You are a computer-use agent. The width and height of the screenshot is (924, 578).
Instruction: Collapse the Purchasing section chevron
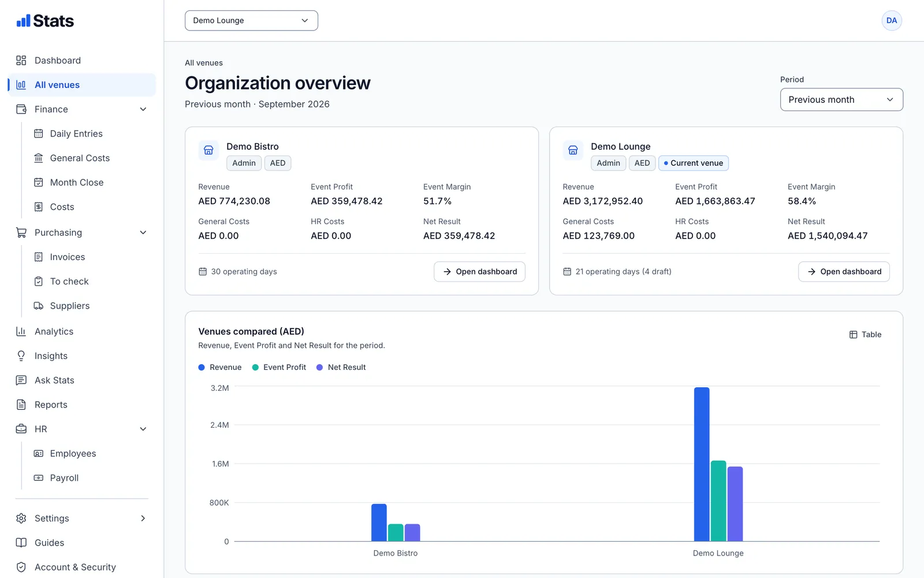coord(143,232)
